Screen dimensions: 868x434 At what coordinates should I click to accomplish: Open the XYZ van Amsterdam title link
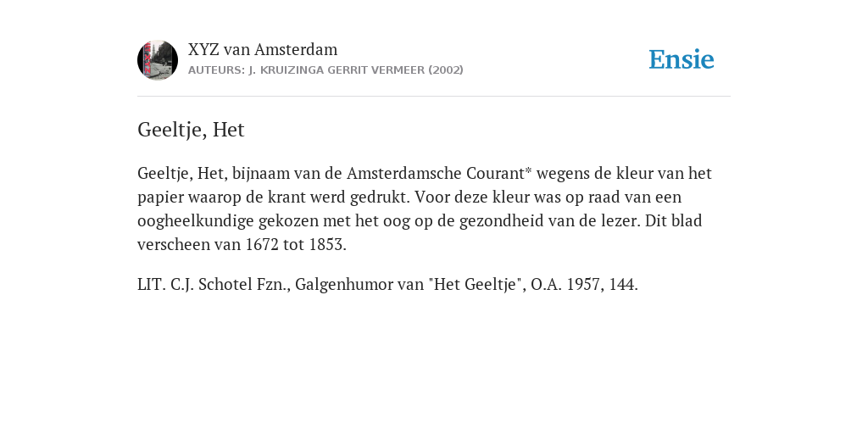(x=263, y=50)
